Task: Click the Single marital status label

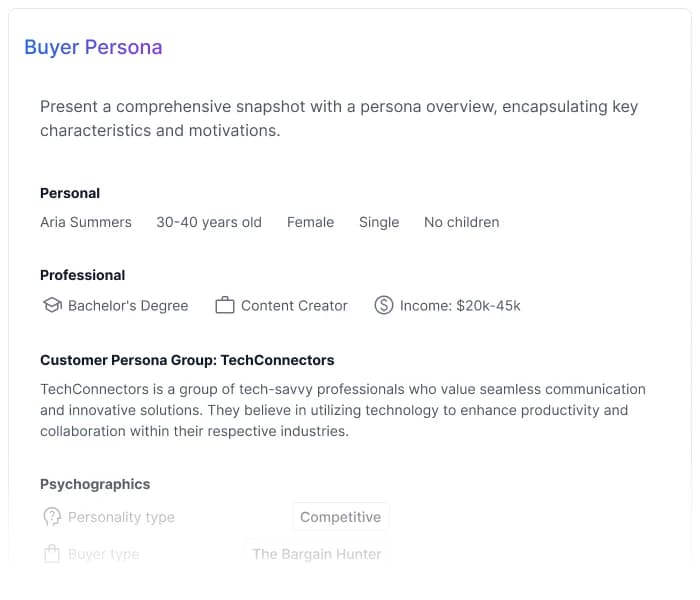Action: 379,222
